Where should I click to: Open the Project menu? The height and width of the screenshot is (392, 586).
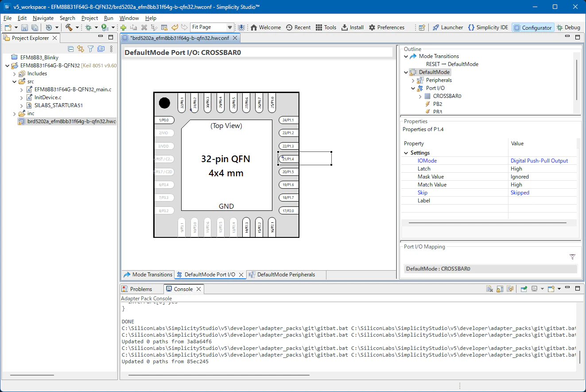[x=89, y=18]
